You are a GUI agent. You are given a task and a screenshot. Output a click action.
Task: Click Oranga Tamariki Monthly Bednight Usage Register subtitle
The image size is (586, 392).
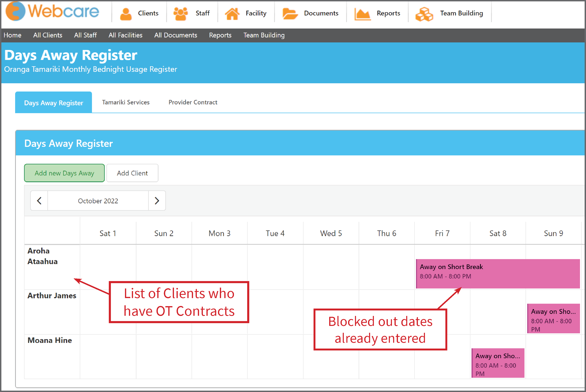pos(91,69)
